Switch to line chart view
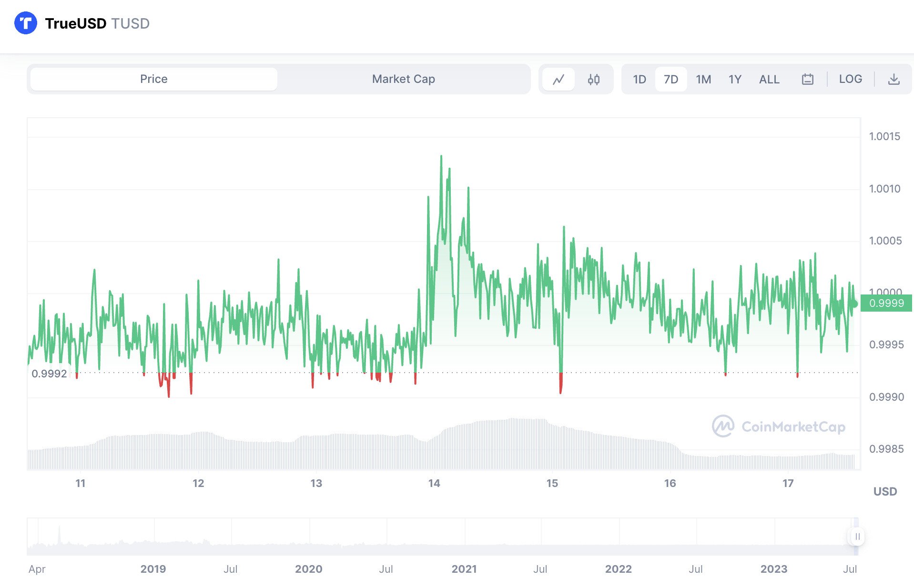 coord(559,79)
